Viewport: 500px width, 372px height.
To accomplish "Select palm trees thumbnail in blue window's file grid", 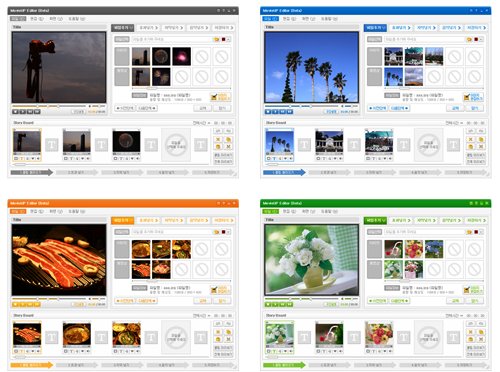I will [x=393, y=77].
